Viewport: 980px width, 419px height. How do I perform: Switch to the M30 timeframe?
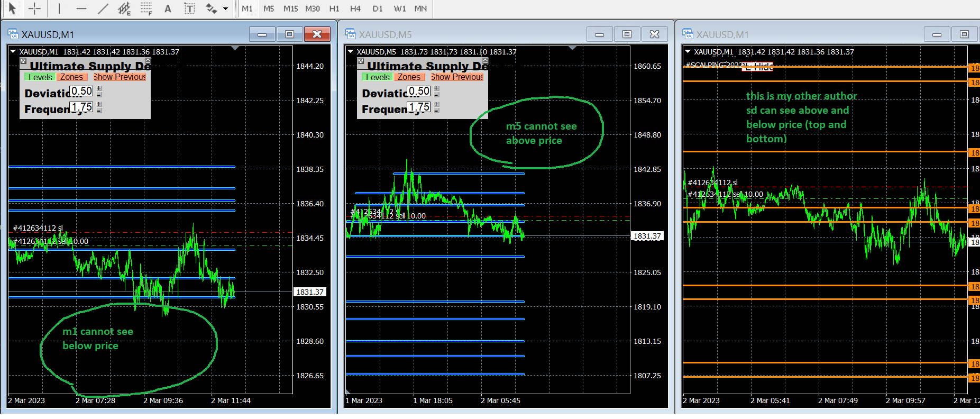(x=313, y=8)
